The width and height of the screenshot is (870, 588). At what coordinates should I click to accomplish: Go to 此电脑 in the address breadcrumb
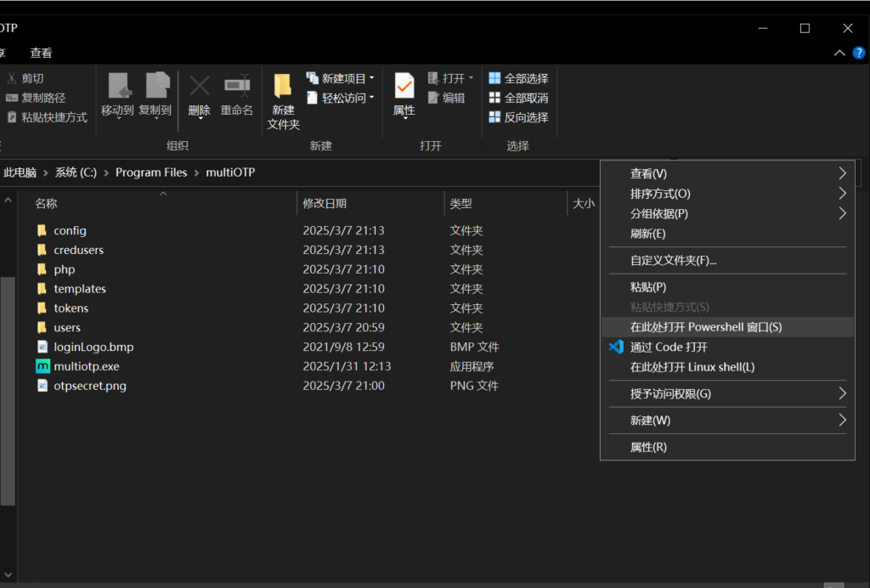tap(20, 172)
